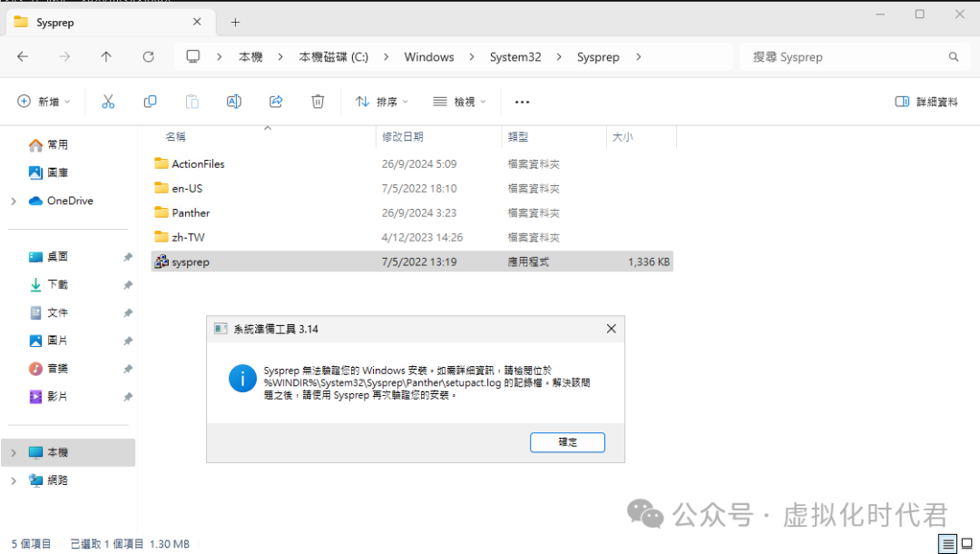
Task: Click the 26/9/2024 5:09 date cell
Action: click(x=419, y=163)
